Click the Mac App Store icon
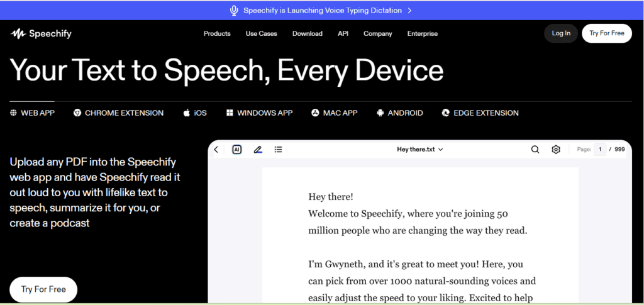Image resolution: width=644 pixels, height=305 pixels. pyautogui.click(x=316, y=113)
